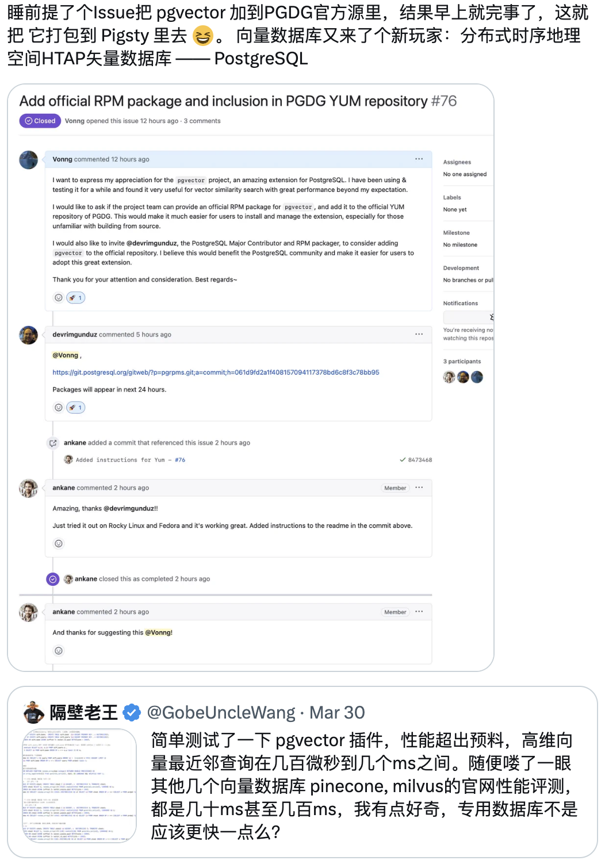
Task: Open the git.postgresql.org commit link
Action: point(216,372)
